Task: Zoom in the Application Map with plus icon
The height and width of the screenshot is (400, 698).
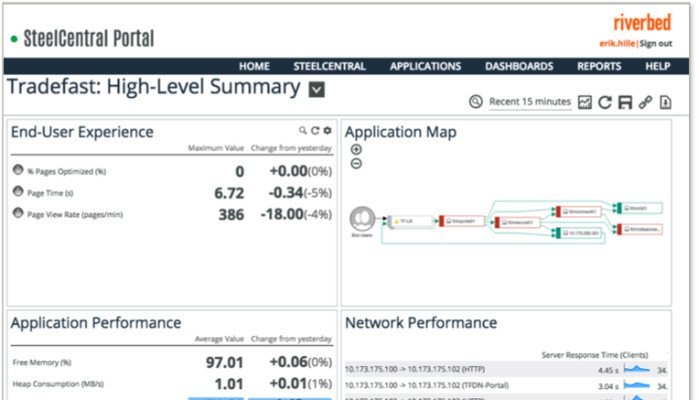Action: (356, 149)
